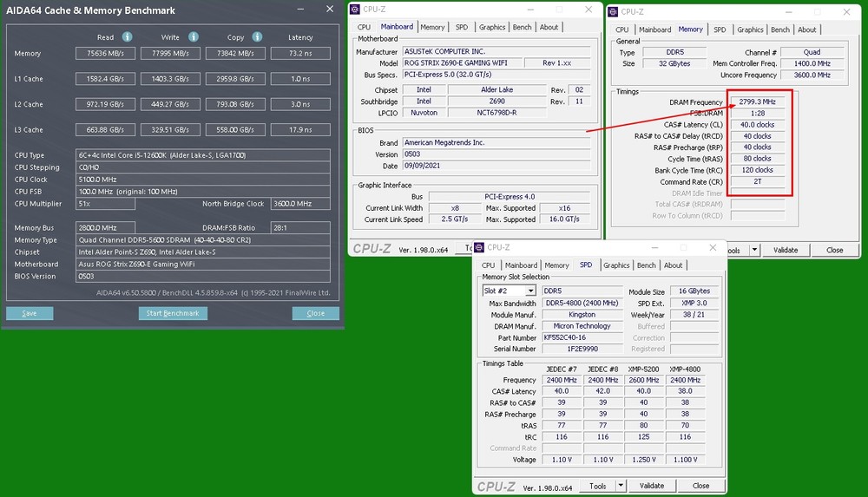868x497 pixels.
Task: Click the Save button in AIDA64
Action: [x=30, y=313]
